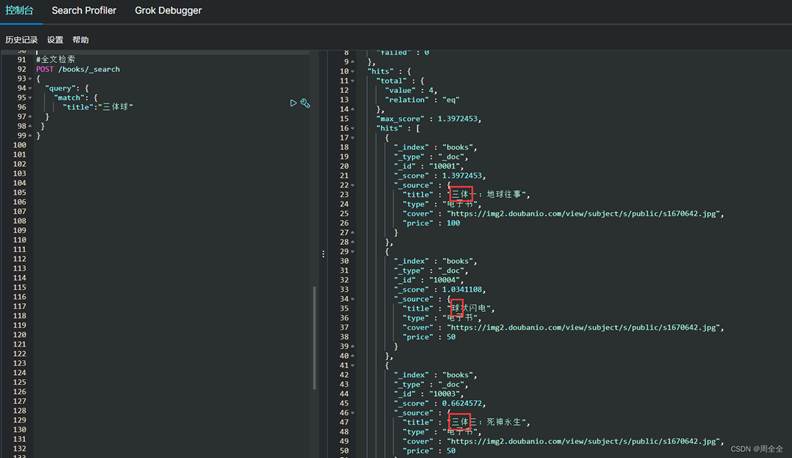The image size is (792, 458).
Task: Click the match keyword on line 95
Action: pos(69,98)
